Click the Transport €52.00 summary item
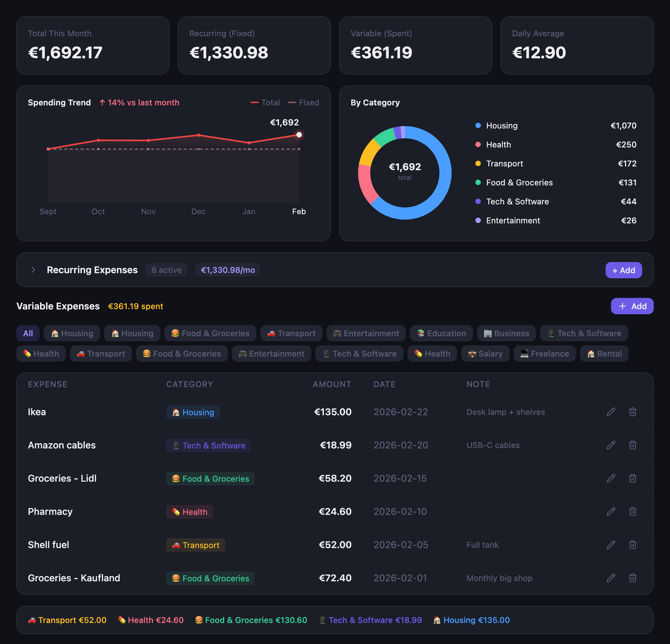This screenshot has width=670, height=644. 67,620
